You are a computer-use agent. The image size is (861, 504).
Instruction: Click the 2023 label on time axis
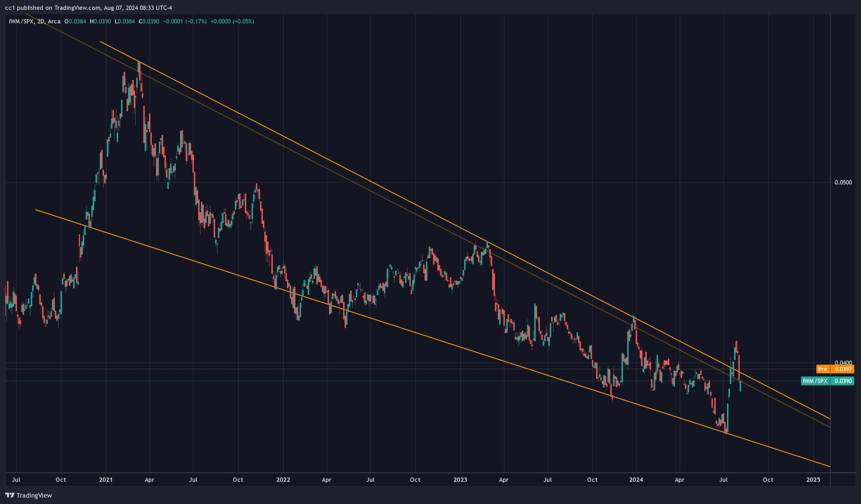pyautogui.click(x=460, y=479)
